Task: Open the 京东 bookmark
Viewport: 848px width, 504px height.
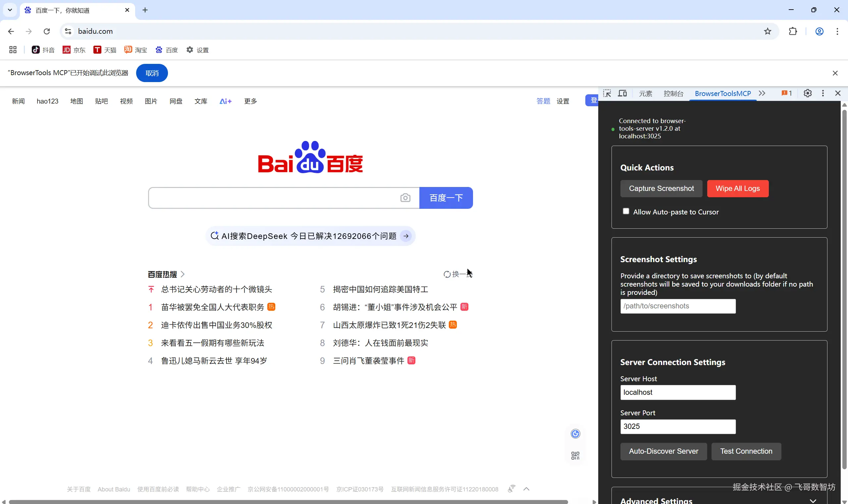Action: click(x=74, y=50)
